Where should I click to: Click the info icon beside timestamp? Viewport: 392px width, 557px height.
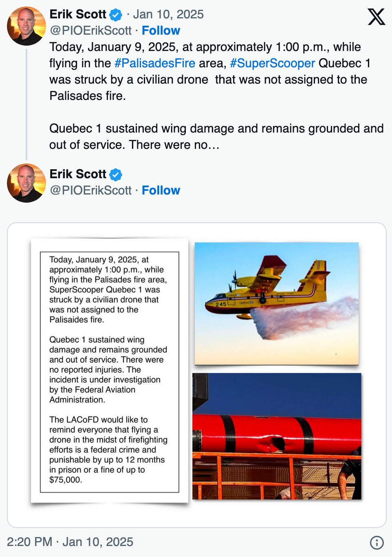pyautogui.click(x=377, y=542)
